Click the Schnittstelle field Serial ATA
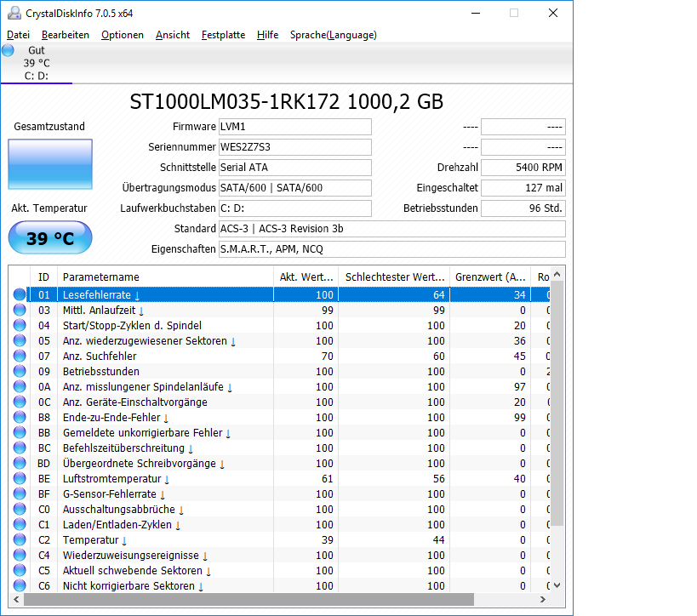The height and width of the screenshot is (616, 697). [x=295, y=168]
